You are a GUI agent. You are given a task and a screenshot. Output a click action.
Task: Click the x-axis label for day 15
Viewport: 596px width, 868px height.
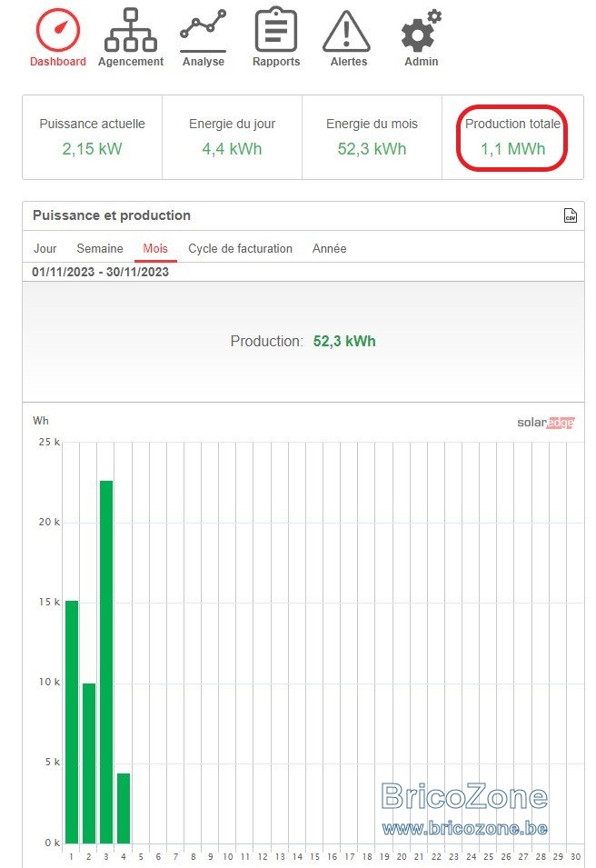coord(314,856)
